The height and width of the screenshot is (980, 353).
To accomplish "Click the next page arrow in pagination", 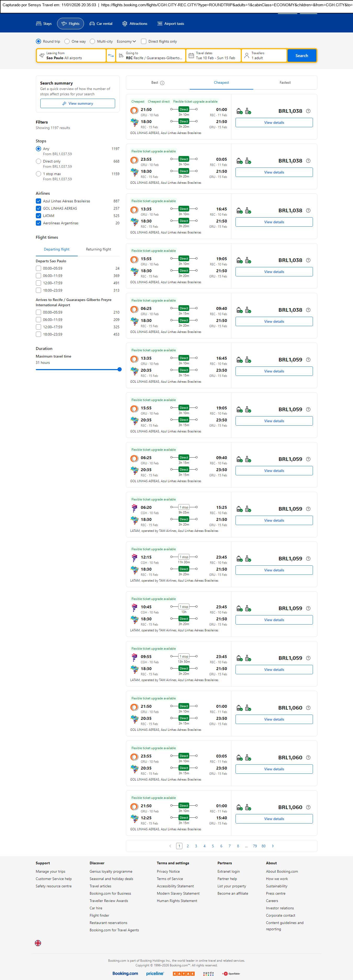I will pos(273,846).
